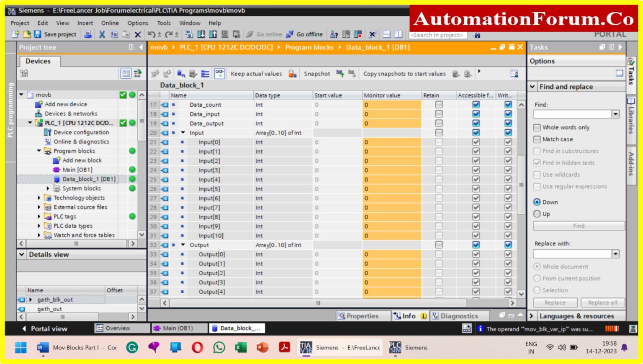Collapse the Input array row
The image size is (643, 364).
click(x=183, y=133)
